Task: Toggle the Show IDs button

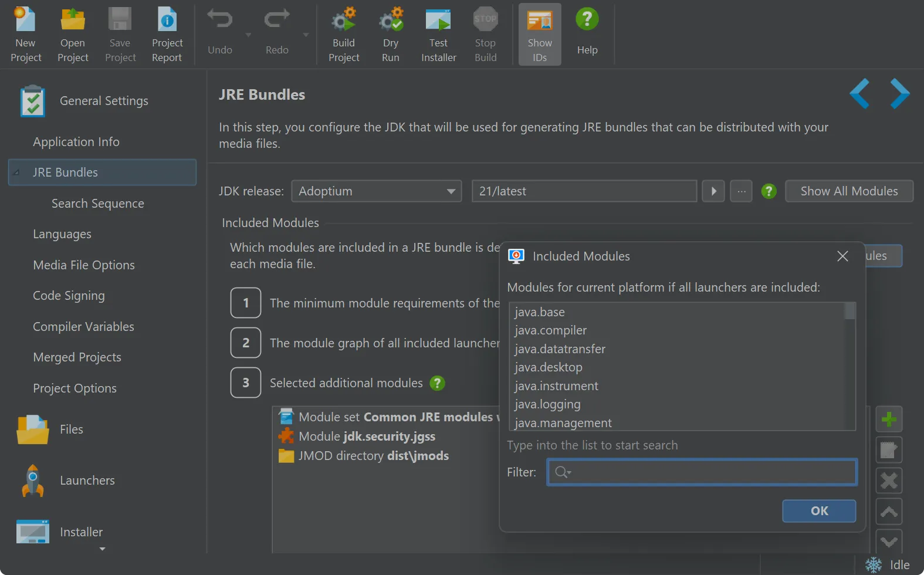Action: click(x=540, y=35)
